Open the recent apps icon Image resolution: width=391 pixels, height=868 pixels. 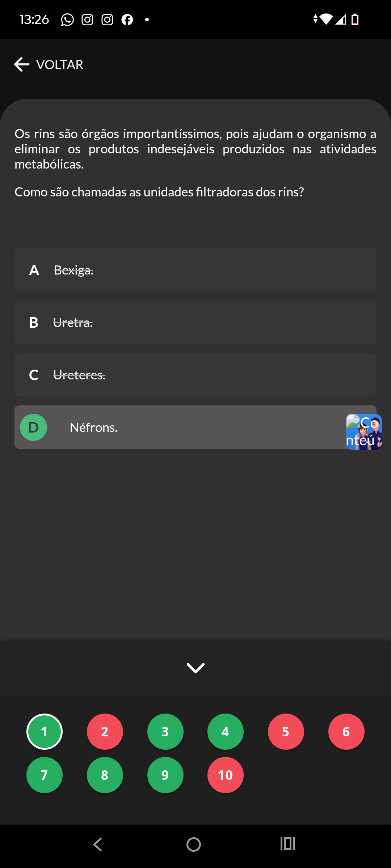[288, 844]
